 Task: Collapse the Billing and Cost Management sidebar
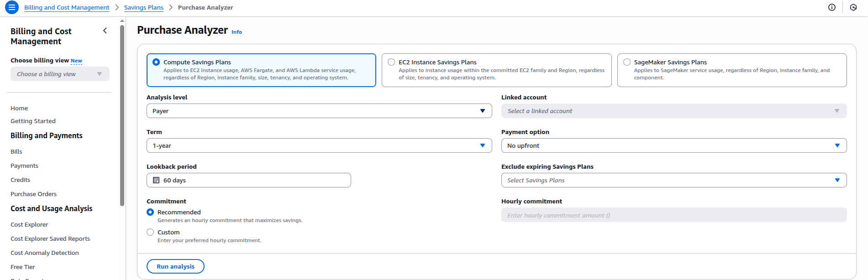tap(105, 31)
